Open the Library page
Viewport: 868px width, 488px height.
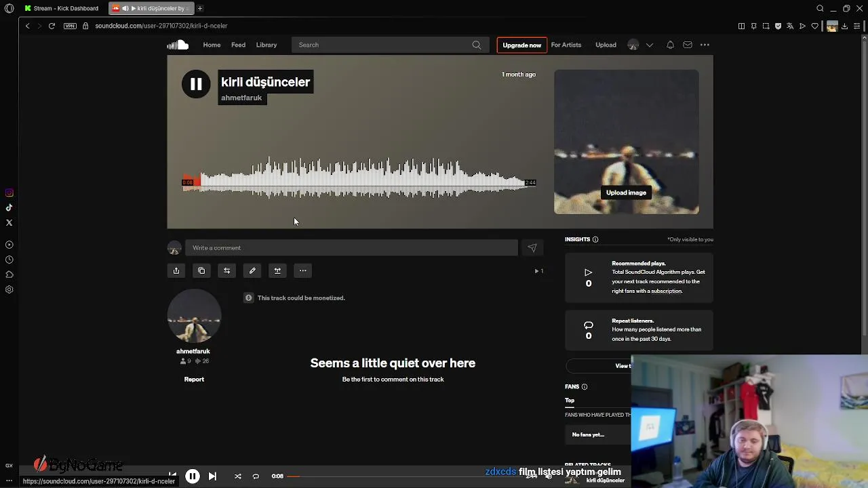(x=267, y=45)
